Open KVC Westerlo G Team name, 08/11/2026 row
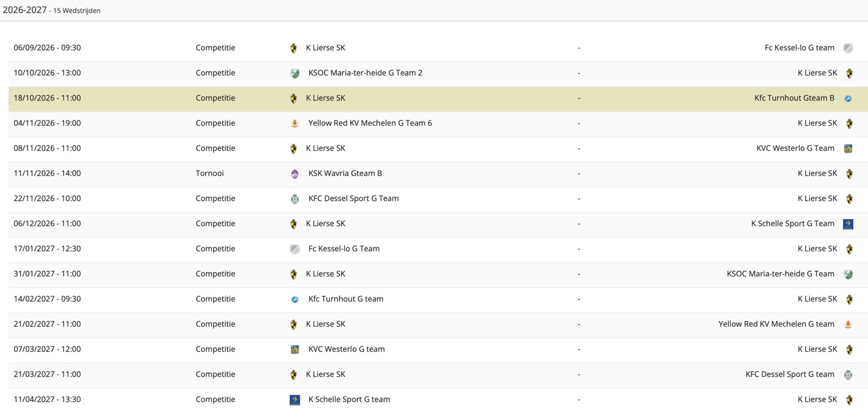Image resolution: width=868 pixels, height=417 pixels. (x=795, y=148)
